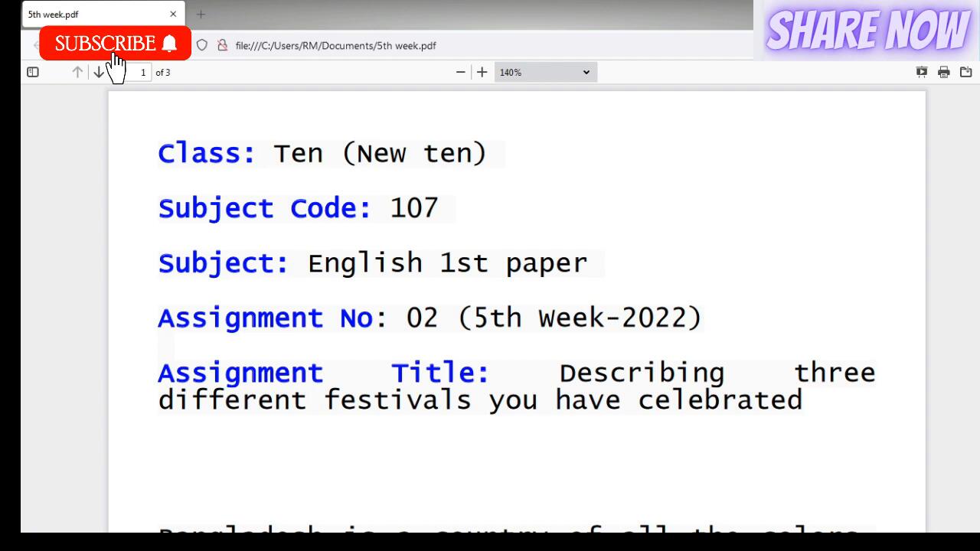Open a new browser tab
Viewport: 980px width, 551px height.
coord(201,14)
